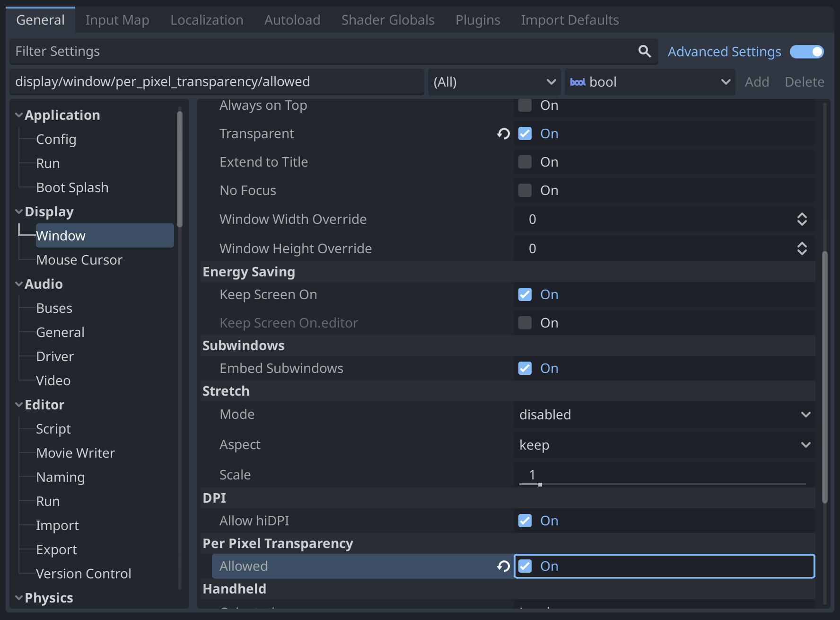Click the Window Width Override stepper arrows
840x620 pixels.
[802, 219]
